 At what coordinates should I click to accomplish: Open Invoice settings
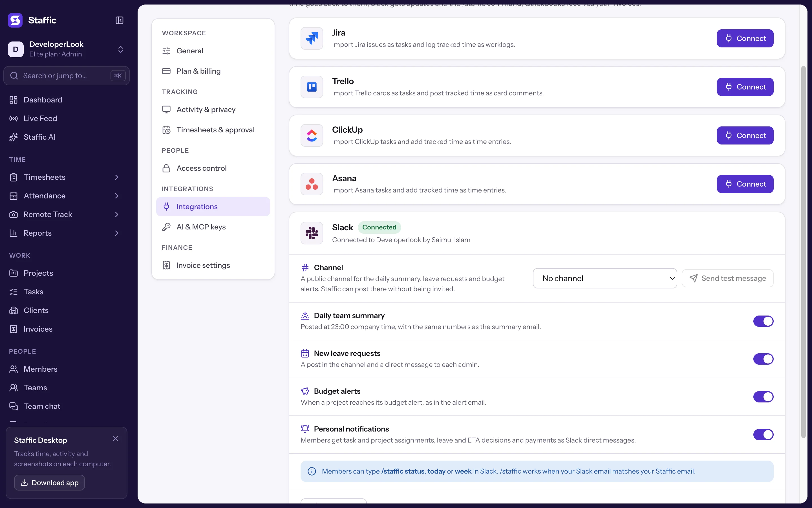tap(213, 265)
